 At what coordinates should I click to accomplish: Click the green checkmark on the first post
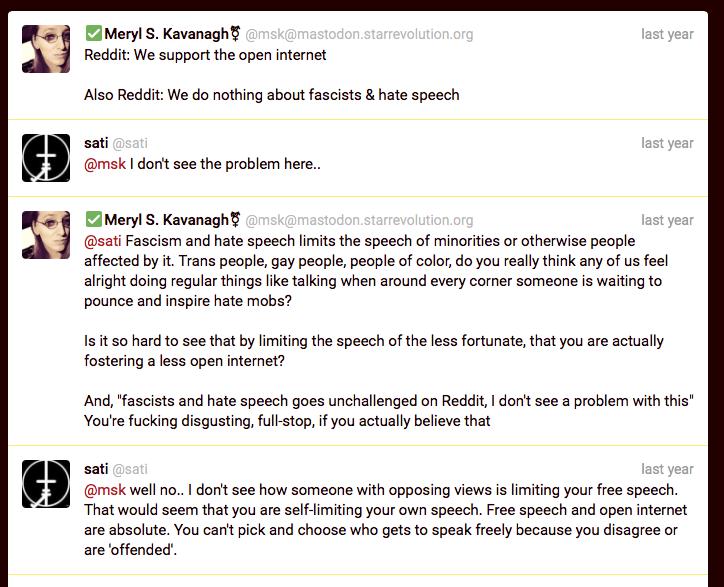click(x=93, y=34)
